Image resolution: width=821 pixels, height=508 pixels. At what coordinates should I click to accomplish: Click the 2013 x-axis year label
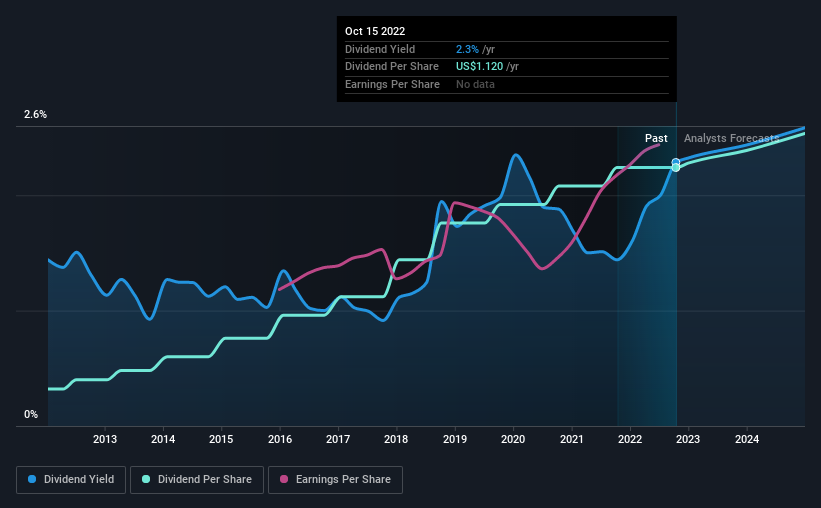pos(105,439)
